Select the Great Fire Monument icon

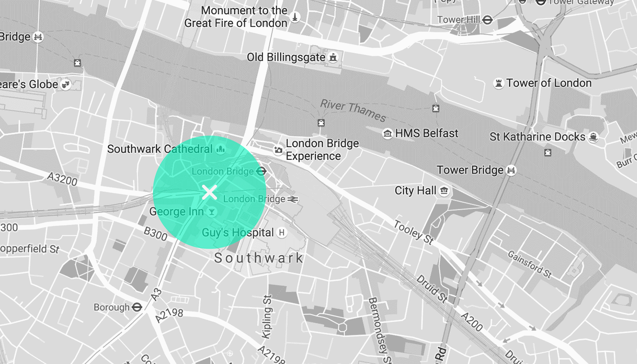coord(296,17)
